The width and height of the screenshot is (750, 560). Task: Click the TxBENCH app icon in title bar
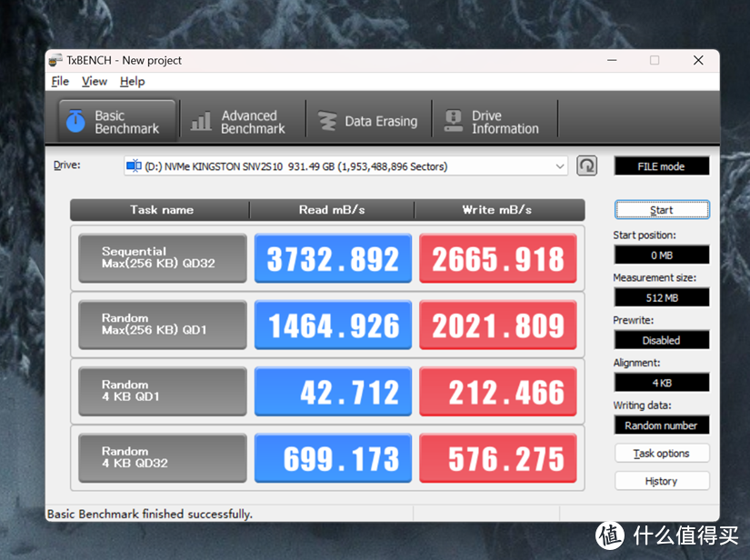(56, 60)
